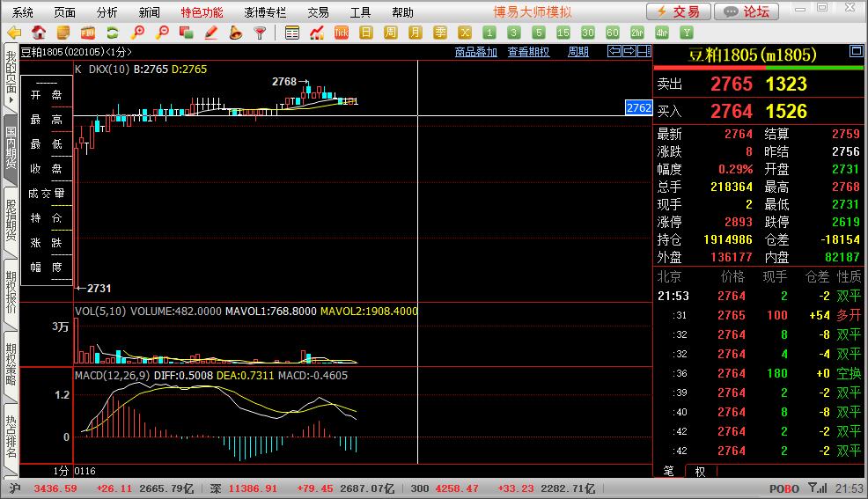
Task: Click the yellow back arrow icon
Action: tap(13, 33)
